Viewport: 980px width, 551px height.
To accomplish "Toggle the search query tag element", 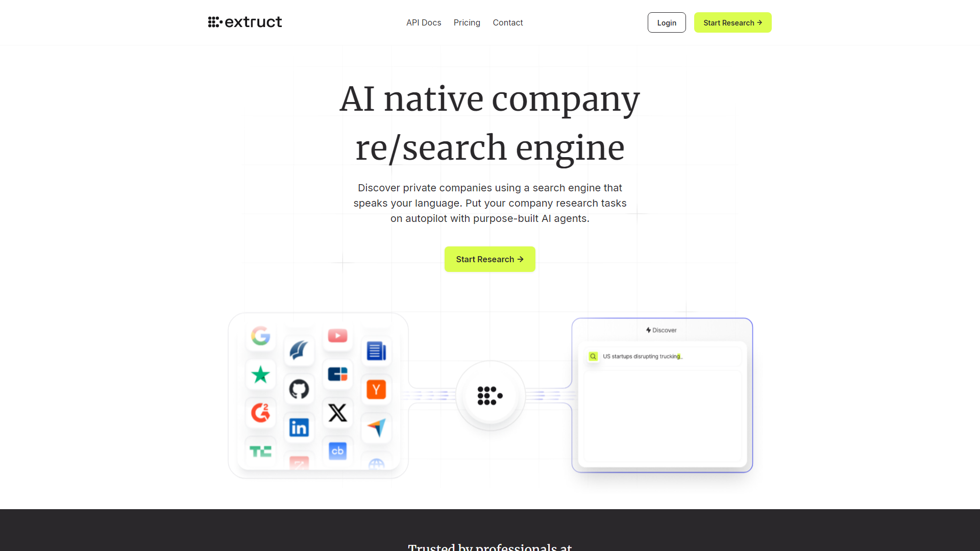I will [x=593, y=356].
